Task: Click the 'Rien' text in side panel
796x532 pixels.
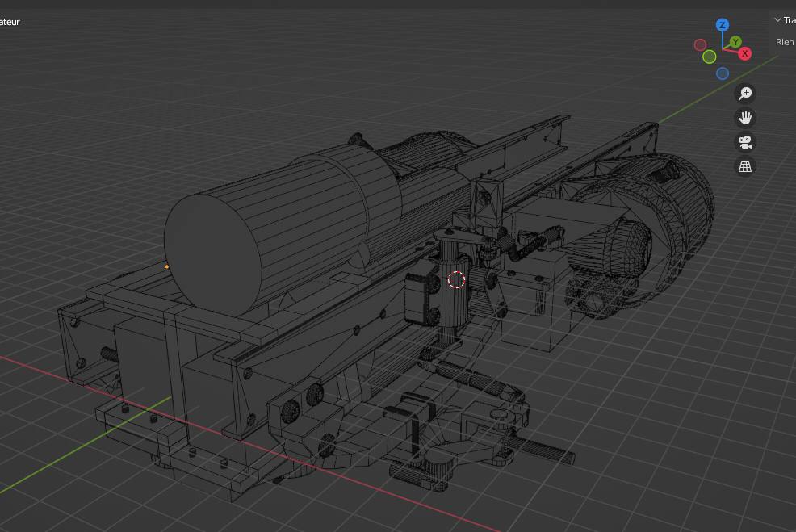Action: click(x=785, y=42)
